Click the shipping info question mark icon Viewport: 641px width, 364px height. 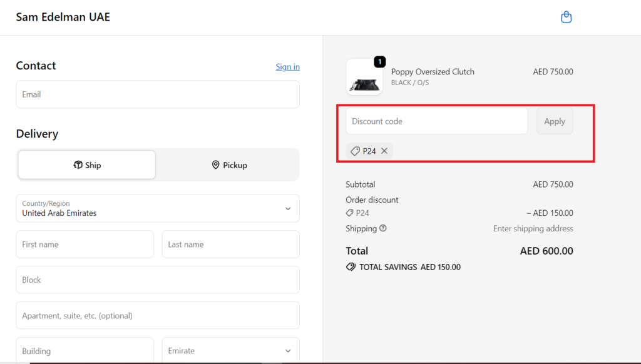point(383,228)
